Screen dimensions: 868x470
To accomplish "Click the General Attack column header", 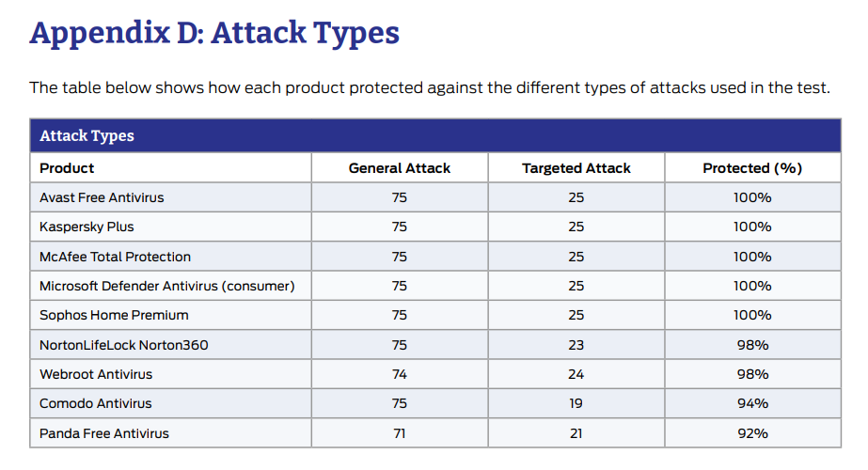I will pos(399,168).
